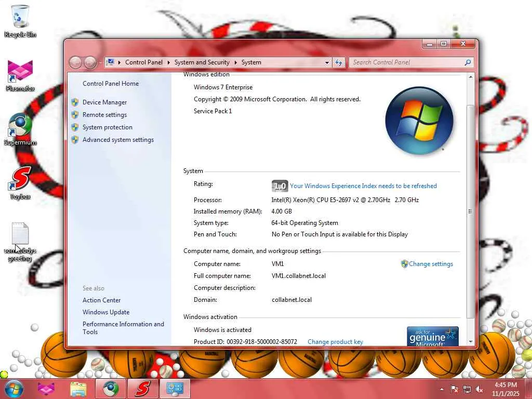
Task: Open System protection link
Action: (108, 127)
